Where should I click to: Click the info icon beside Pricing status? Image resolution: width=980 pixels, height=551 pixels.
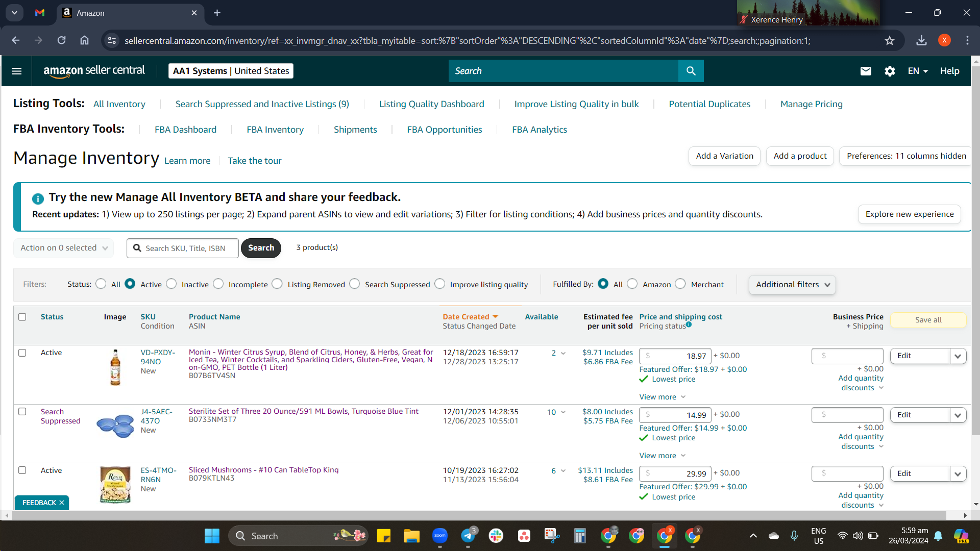[689, 324]
